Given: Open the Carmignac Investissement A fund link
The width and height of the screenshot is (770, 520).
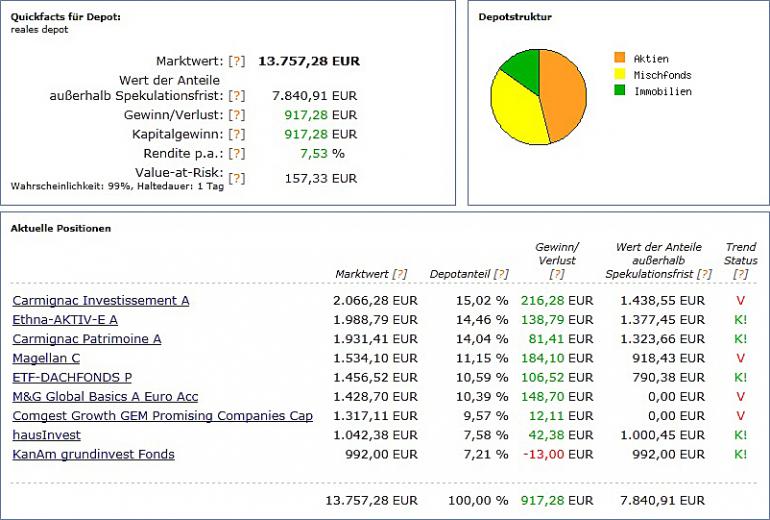Looking at the screenshot, I should click(x=101, y=300).
